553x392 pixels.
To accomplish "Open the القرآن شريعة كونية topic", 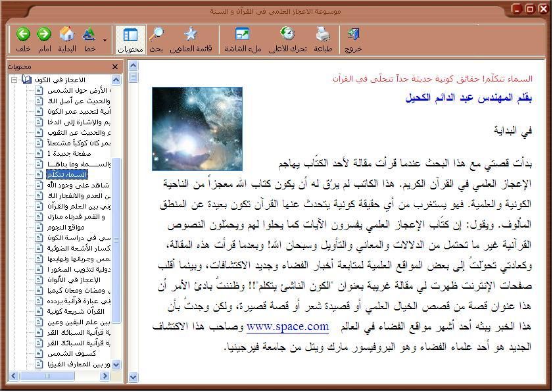I will pos(76,312).
